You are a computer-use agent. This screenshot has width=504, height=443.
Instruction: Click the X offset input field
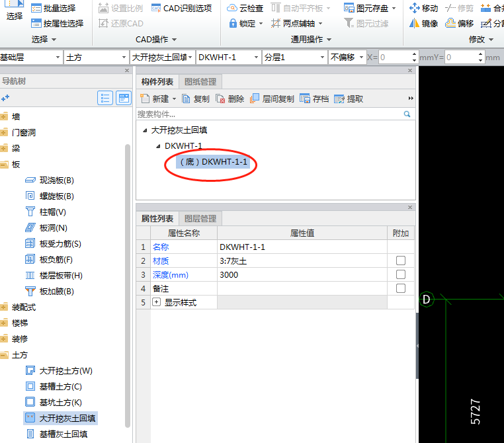click(x=395, y=57)
